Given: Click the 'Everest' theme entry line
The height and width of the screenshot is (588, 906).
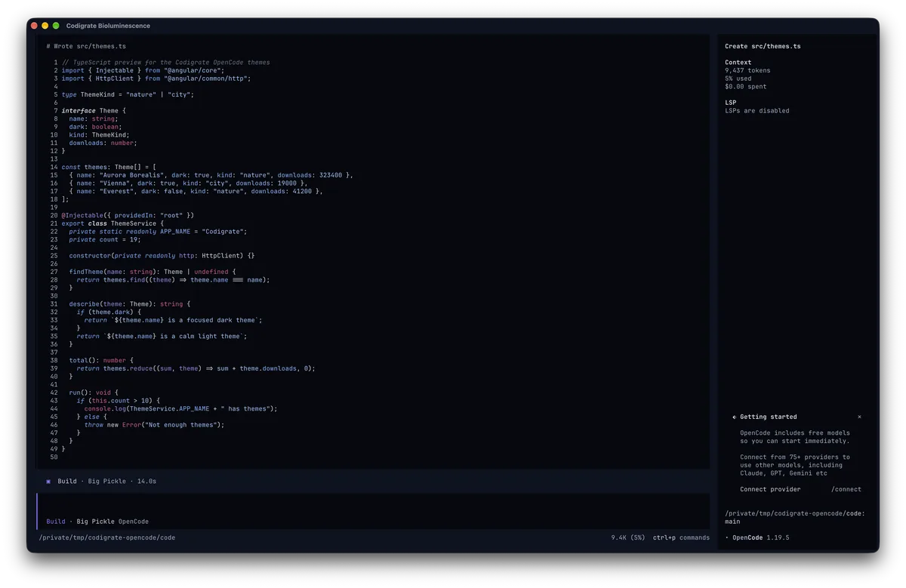Looking at the screenshot, I should coord(196,191).
